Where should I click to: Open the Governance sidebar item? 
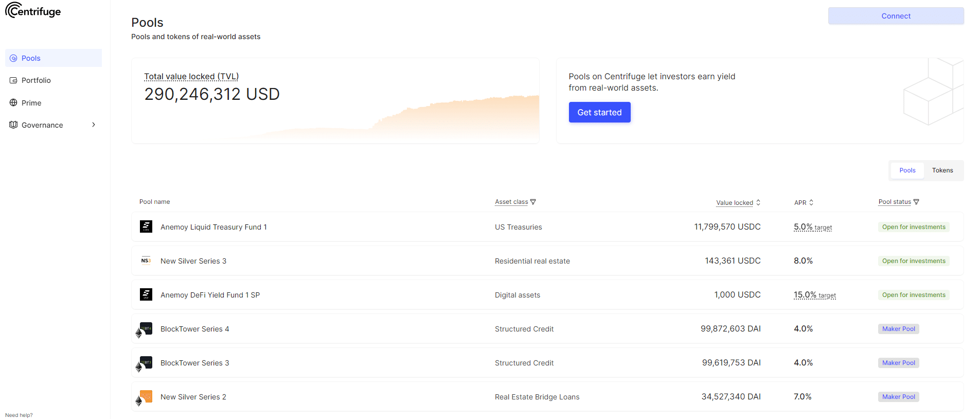click(x=54, y=125)
